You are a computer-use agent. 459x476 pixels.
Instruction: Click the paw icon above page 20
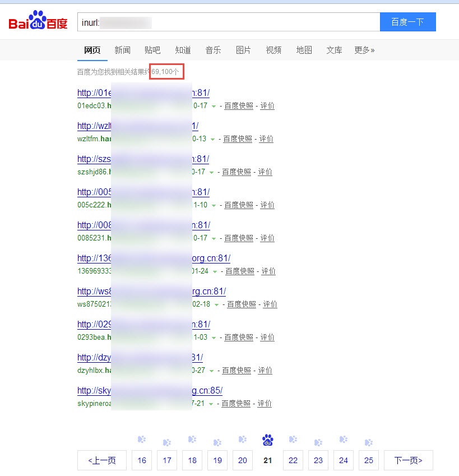[x=243, y=439]
